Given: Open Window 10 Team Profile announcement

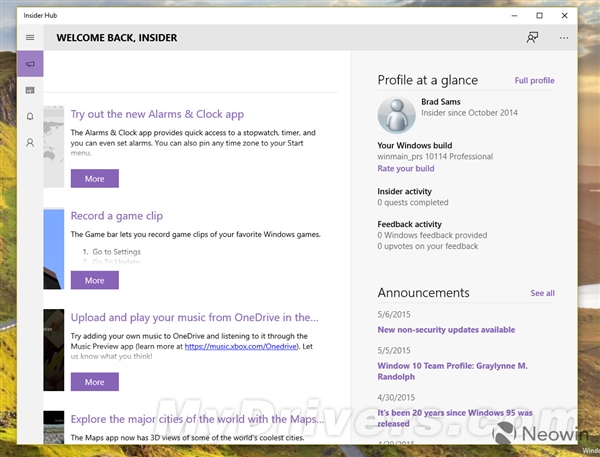Looking at the screenshot, I should 451,371.
